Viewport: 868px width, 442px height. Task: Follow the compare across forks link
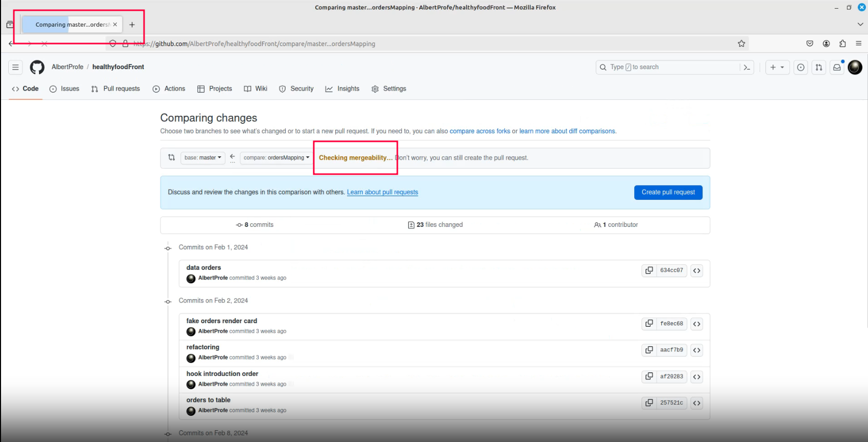point(480,131)
